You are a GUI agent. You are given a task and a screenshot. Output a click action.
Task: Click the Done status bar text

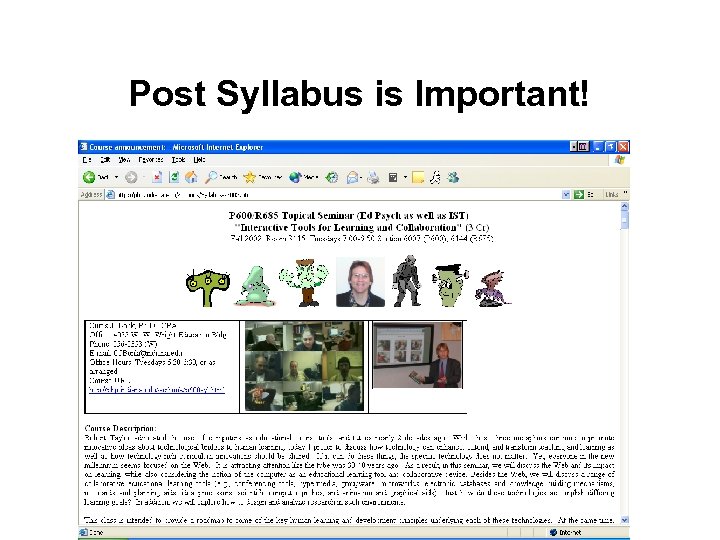(96, 533)
